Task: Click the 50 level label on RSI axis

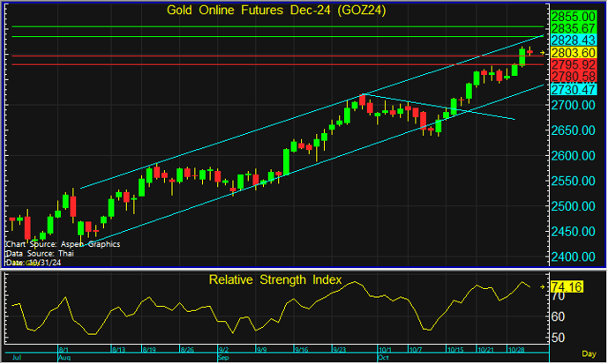Action: coord(559,338)
